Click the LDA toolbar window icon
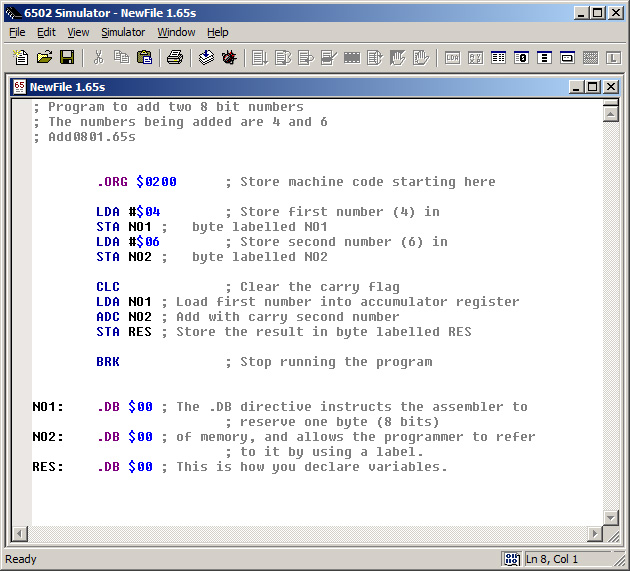Viewport: 630px width, 571px height. [453, 58]
